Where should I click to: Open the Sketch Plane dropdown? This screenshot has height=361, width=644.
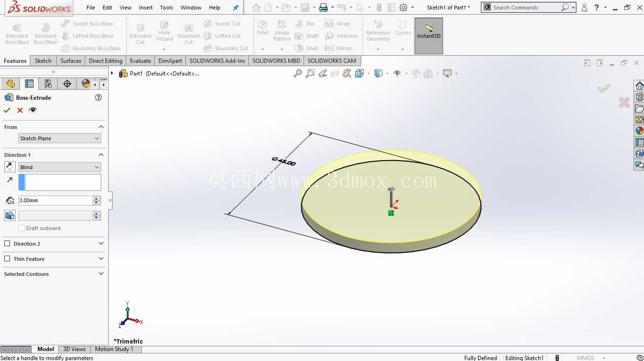coord(60,138)
